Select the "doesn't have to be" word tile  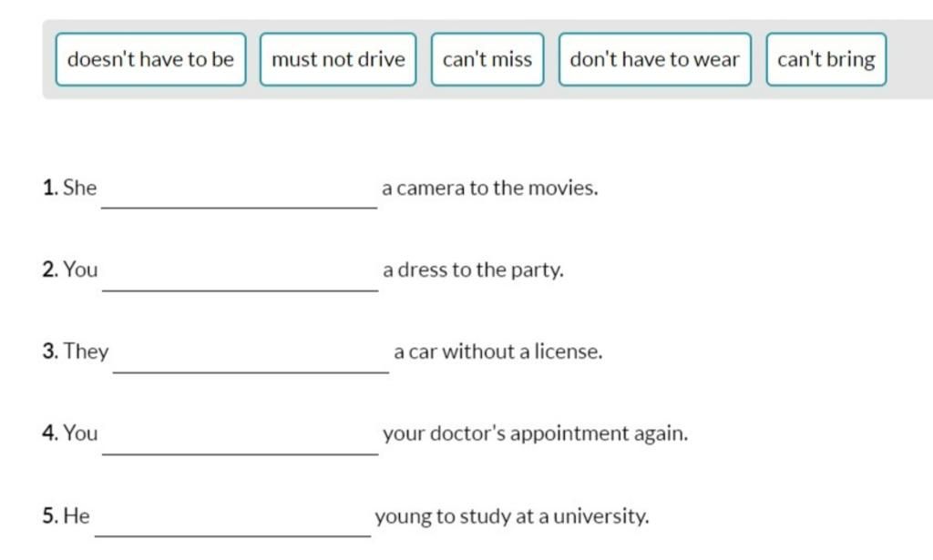150,59
